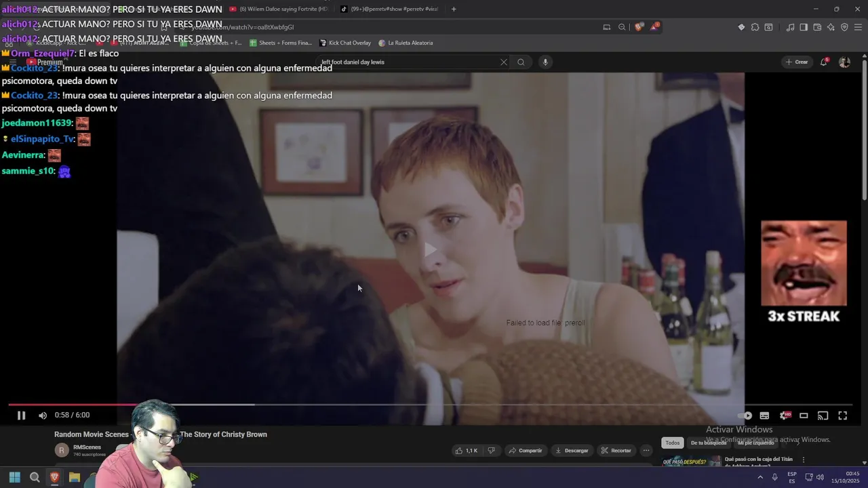Switch to the @perretv TikTok tab
The width and height of the screenshot is (868, 488).
pos(390,9)
